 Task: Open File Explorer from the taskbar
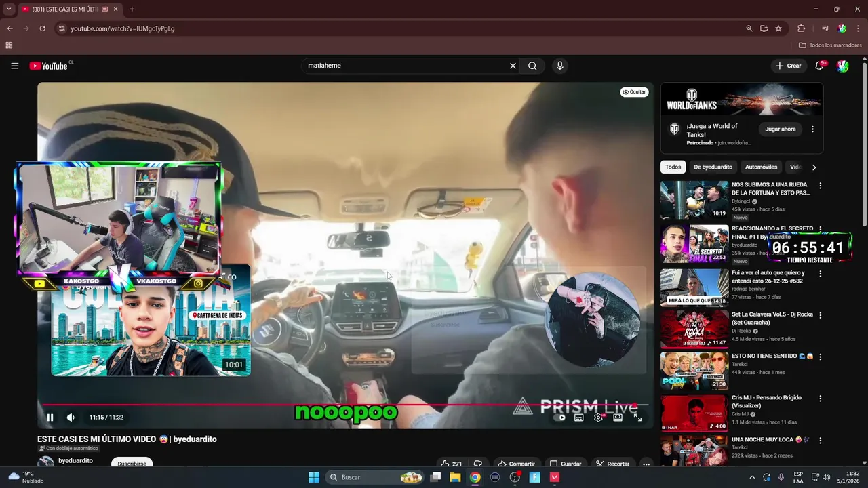click(x=455, y=477)
